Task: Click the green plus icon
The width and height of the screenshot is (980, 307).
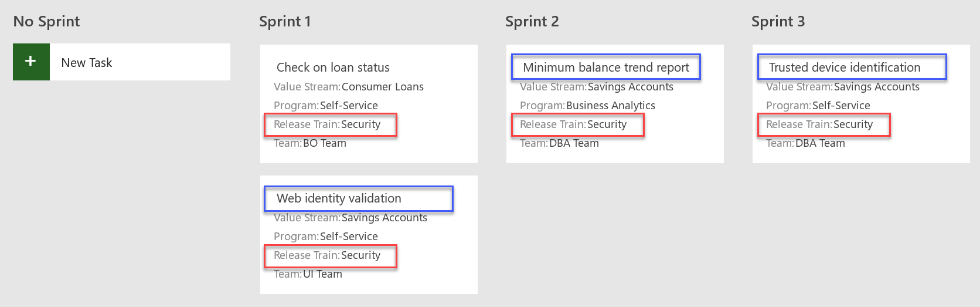Action: (31, 62)
